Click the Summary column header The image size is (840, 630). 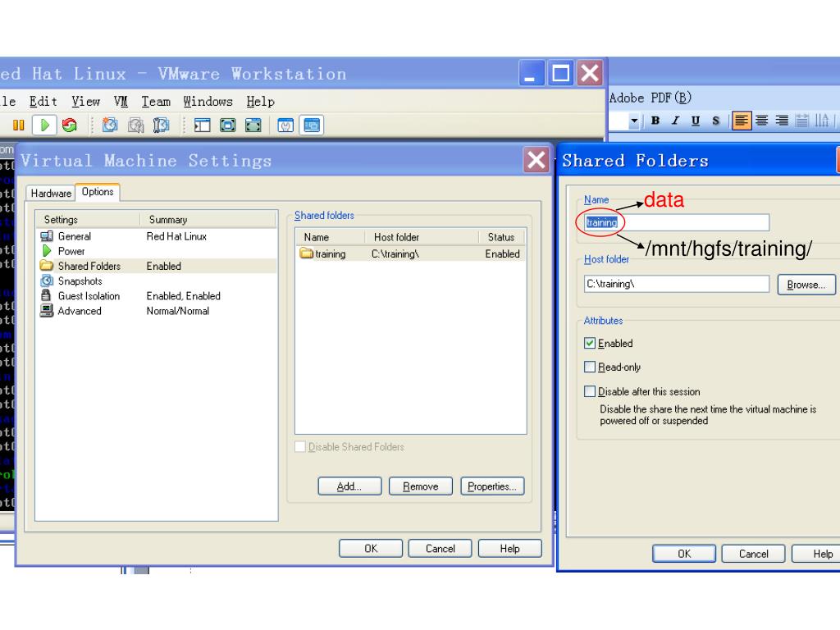[208, 220]
